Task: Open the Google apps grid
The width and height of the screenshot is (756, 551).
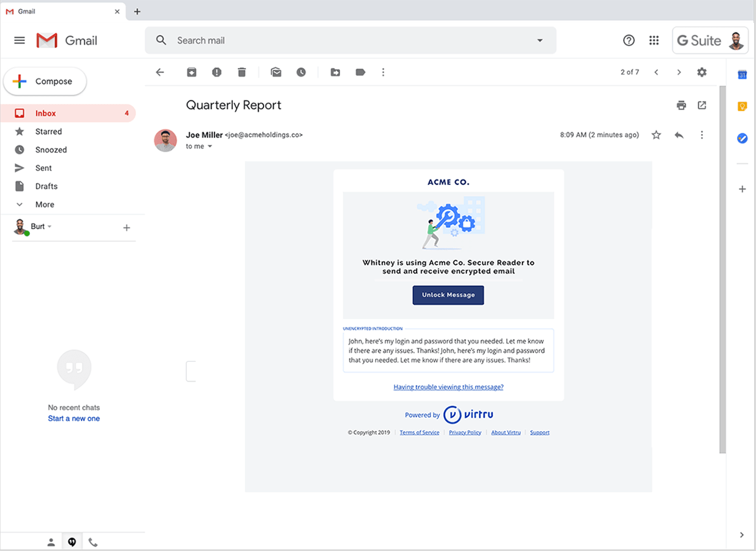Action: (x=654, y=40)
